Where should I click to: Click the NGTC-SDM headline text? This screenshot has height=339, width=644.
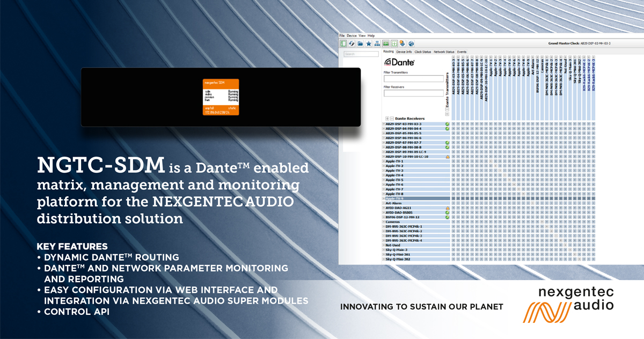(x=101, y=166)
